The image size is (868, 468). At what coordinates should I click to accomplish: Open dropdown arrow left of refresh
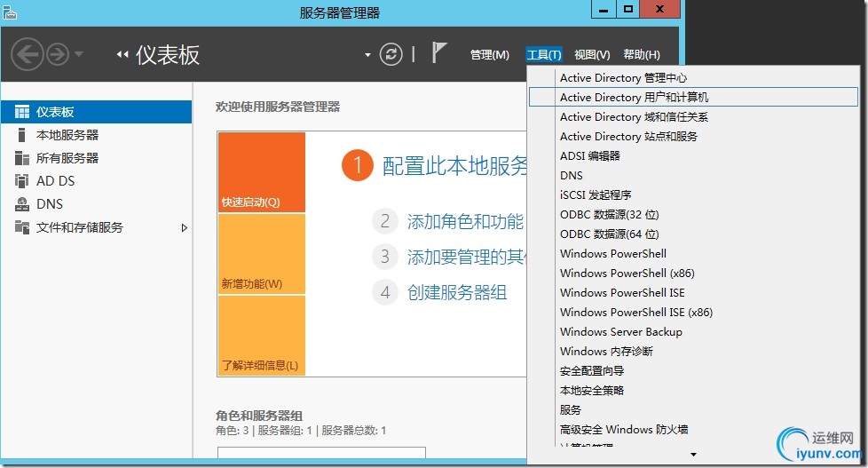pyautogui.click(x=367, y=55)
